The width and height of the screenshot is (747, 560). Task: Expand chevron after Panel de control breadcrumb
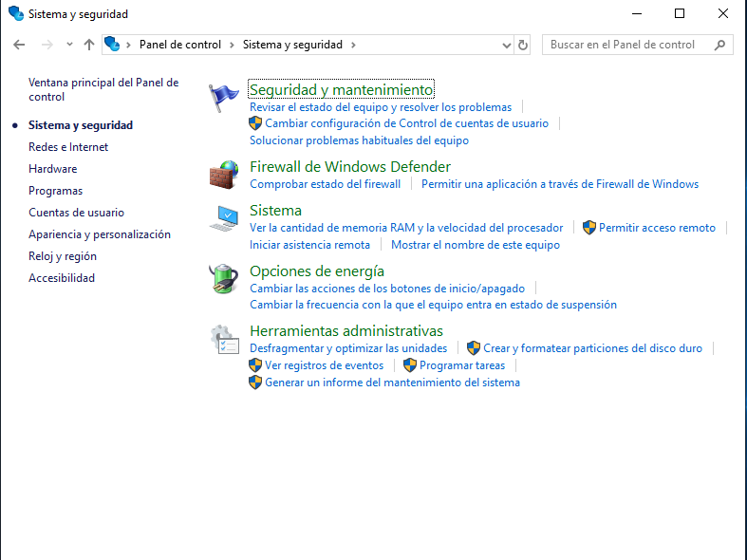pos(232,45)
